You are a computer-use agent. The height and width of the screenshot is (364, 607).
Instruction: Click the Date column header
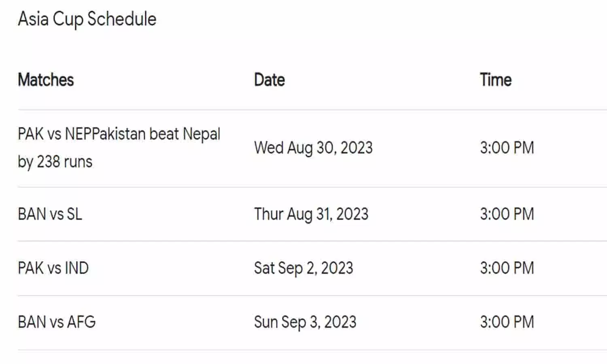[270, 80]
